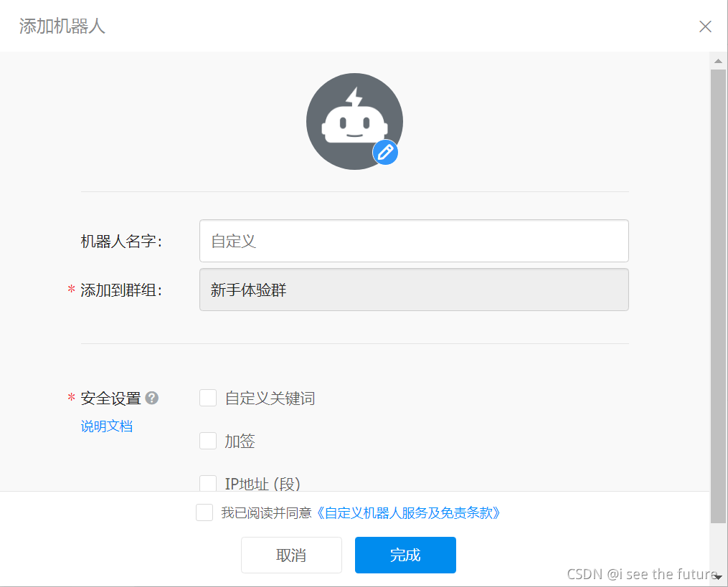Click the scrollbar up arrow
This screenshot has height=587, width=728.
pyautogui.click(x=718, y=61)
